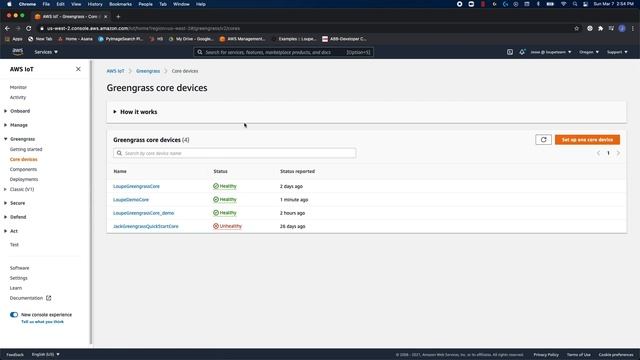
Task: Go back to the previous page
Action: click(x=7, y=28)
